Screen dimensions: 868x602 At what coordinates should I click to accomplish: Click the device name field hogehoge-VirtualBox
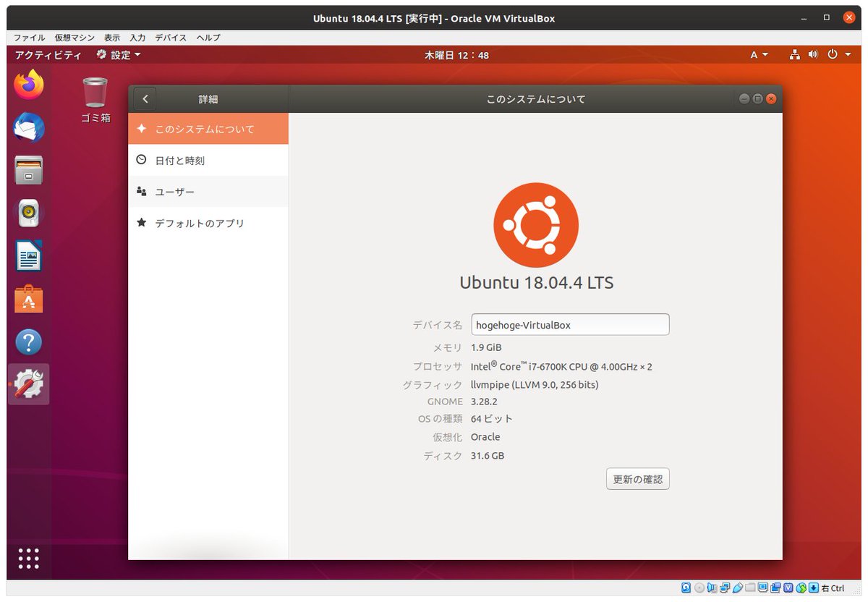pyautogui.click(x=570, y=325)
